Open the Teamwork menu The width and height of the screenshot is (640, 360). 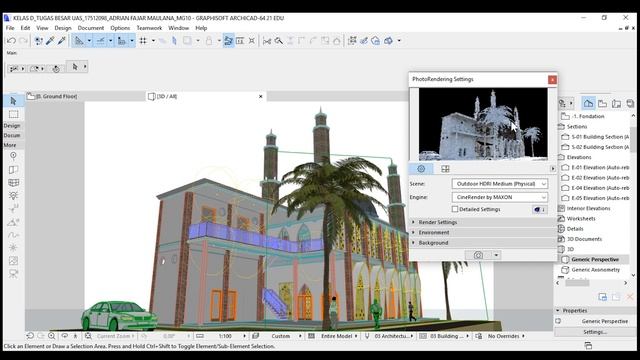click(149, 28)
